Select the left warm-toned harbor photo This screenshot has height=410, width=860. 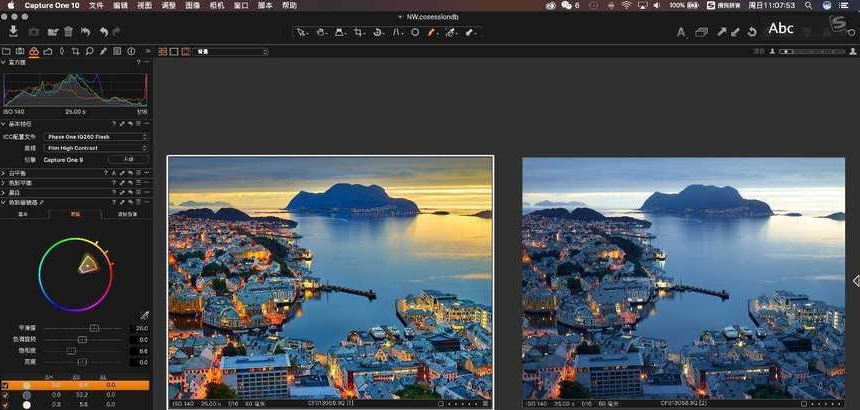[x=330, y=278]
